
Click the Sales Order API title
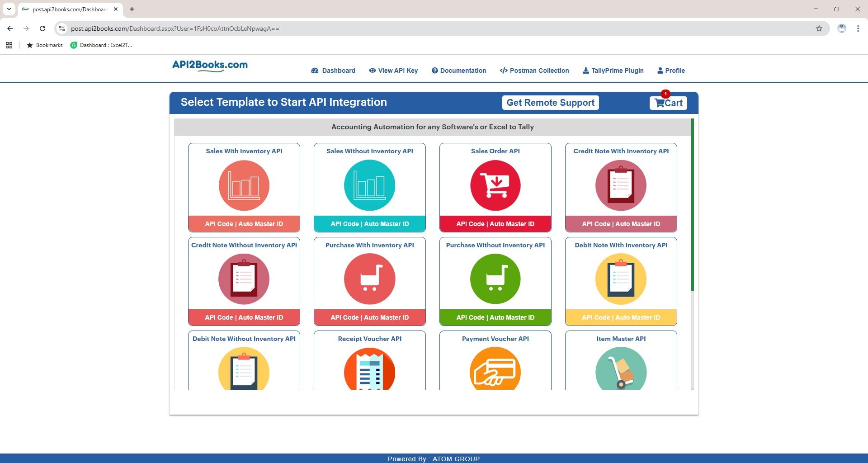coord(495,151)
